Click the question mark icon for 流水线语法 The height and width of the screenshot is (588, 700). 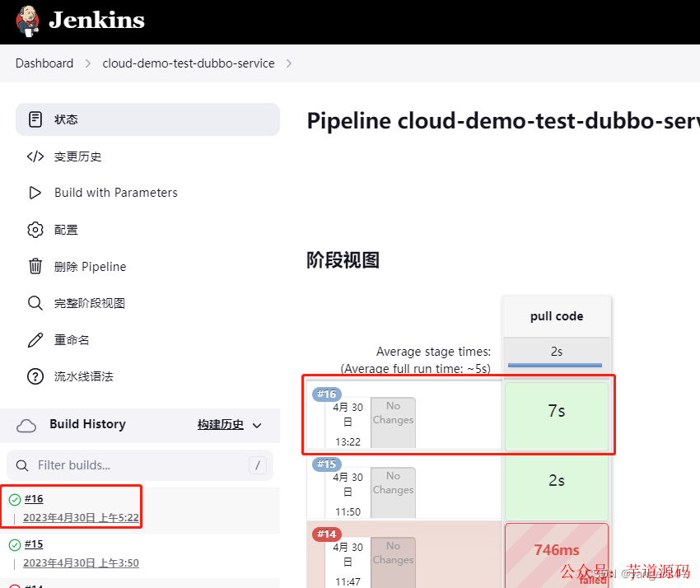(35, 376)
